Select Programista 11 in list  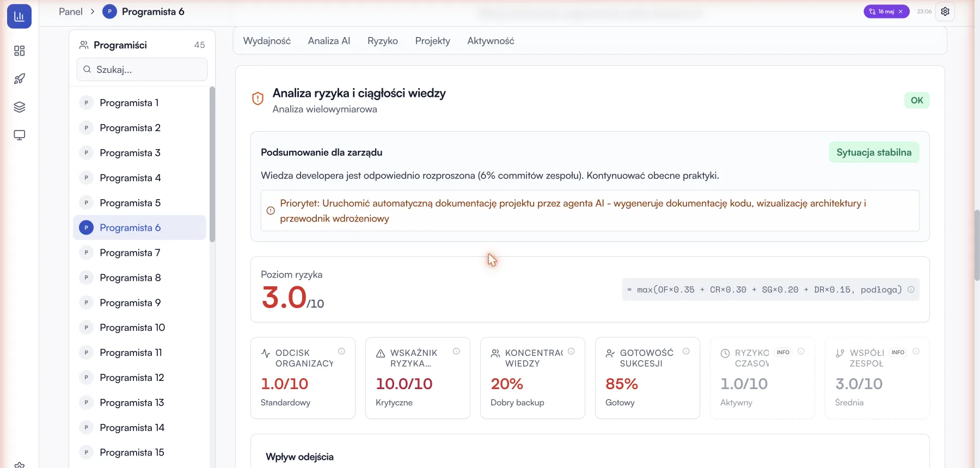(140, 353)
